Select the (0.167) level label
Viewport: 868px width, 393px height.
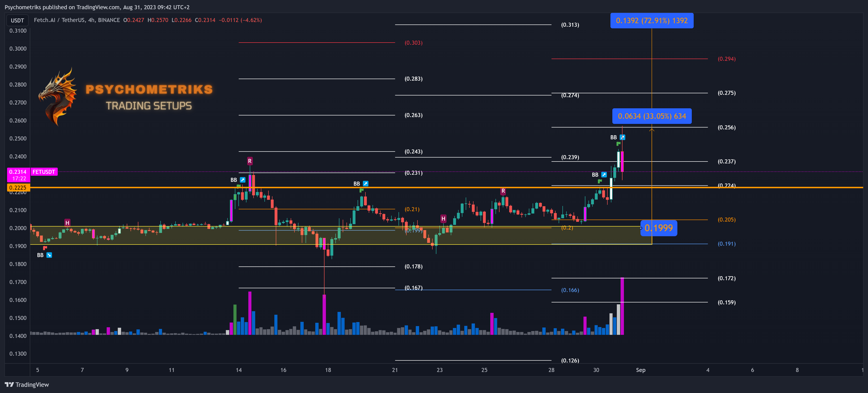coord(413,288)
